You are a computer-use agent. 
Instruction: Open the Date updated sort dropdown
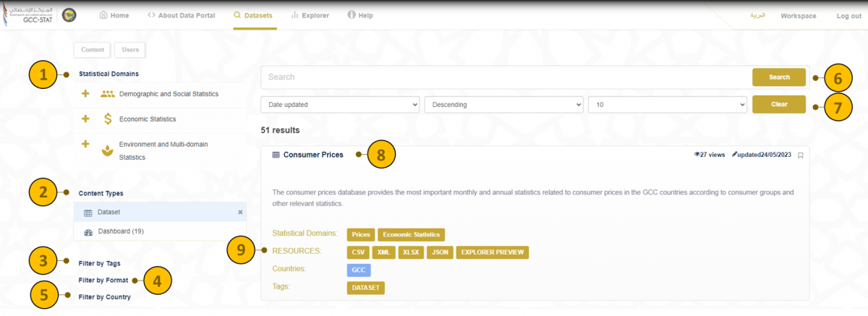[x=340, y=105]
